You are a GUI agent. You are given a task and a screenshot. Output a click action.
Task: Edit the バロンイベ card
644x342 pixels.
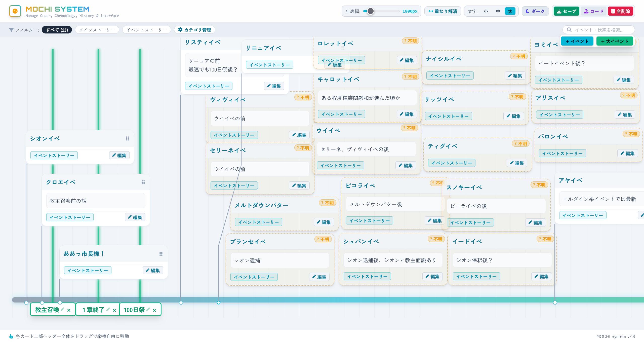click(x=627, y=153)
